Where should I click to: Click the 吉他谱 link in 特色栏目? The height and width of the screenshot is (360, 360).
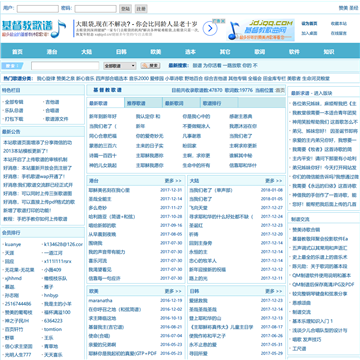click(x=52, y=102)
